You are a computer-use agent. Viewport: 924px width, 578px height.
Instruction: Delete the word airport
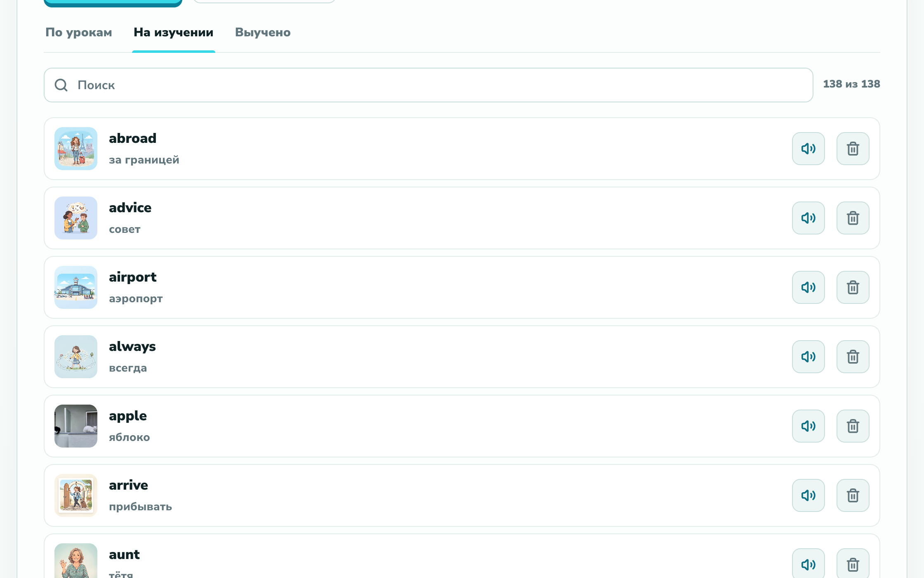pos(853,287)
